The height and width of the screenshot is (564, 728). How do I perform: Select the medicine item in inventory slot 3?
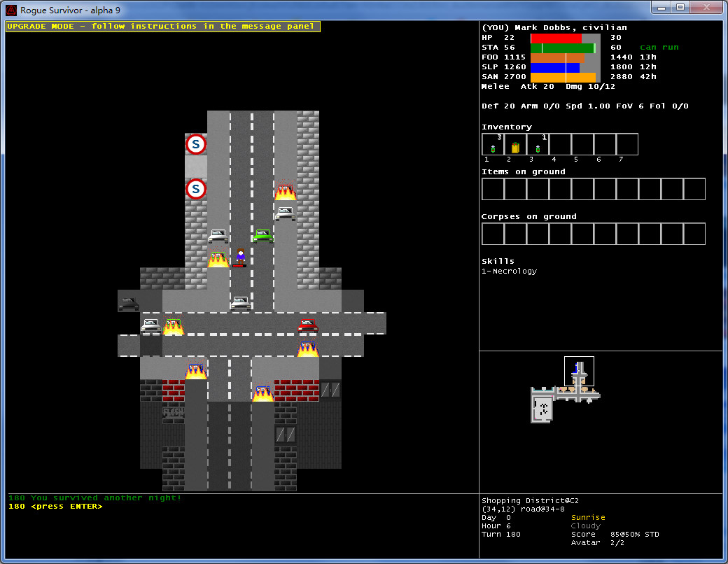click(x=537, y=145)
